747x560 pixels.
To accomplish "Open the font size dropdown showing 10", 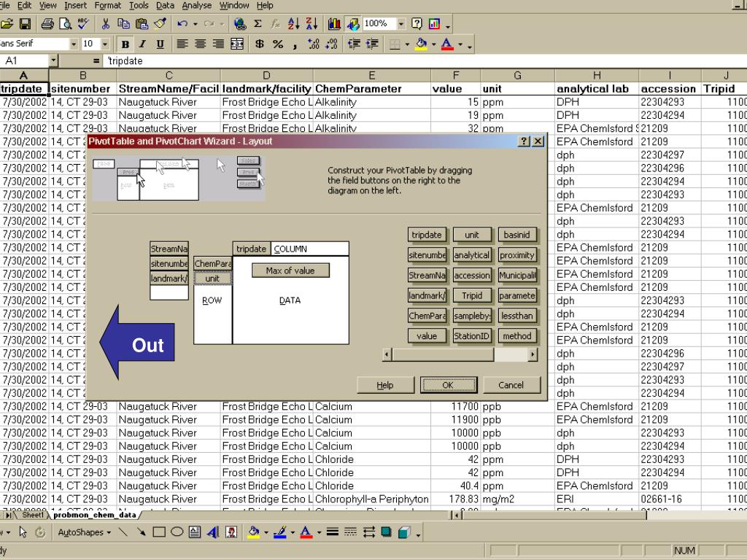I will (105, 44).
